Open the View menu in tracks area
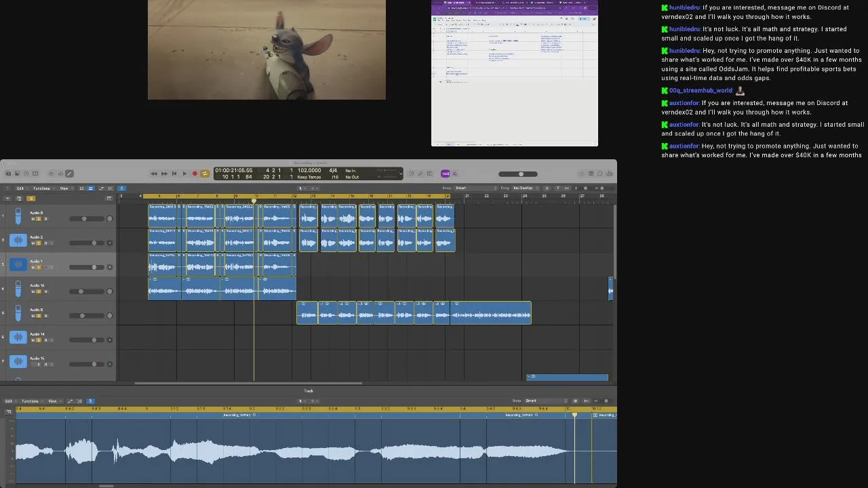This screenshot has width=868, height=488. click(65, 188)
